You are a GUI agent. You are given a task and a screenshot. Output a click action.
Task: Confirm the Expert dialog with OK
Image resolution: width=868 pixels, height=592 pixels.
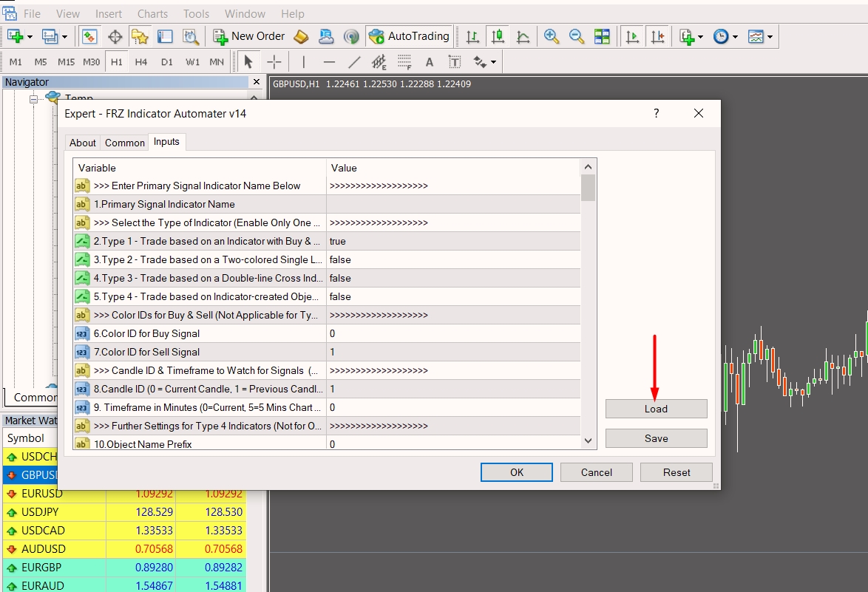click(517, 472)
